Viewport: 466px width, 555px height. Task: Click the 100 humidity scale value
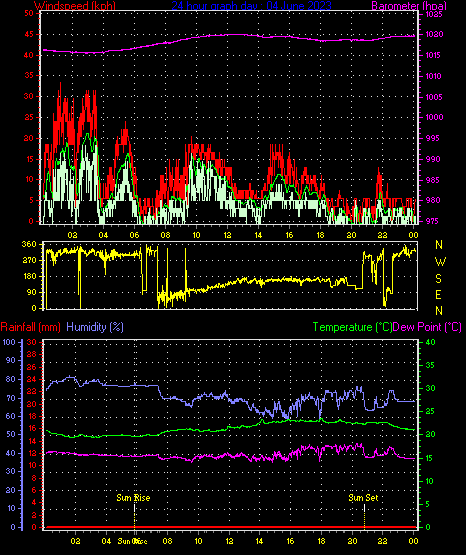click(x=9, y=342)
